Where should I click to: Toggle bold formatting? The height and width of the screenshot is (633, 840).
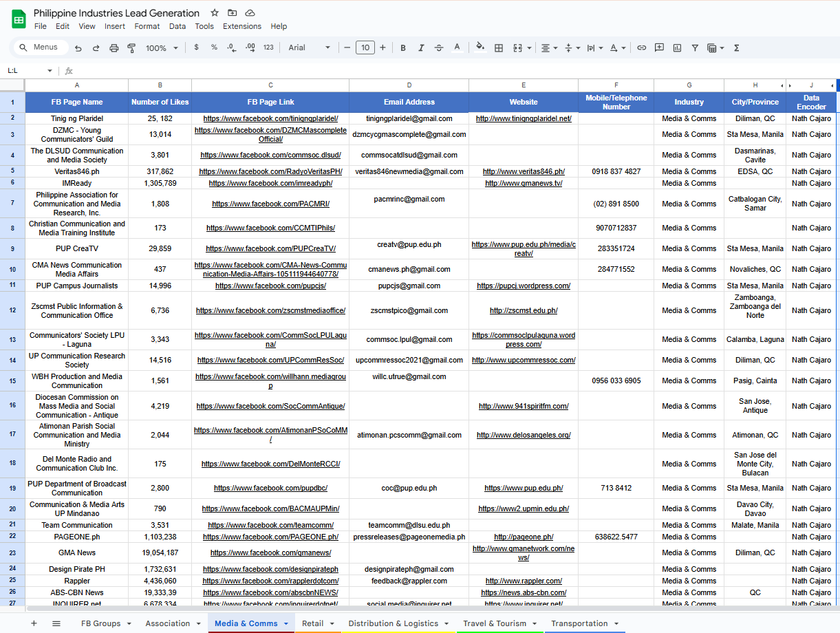pos(403,48)
